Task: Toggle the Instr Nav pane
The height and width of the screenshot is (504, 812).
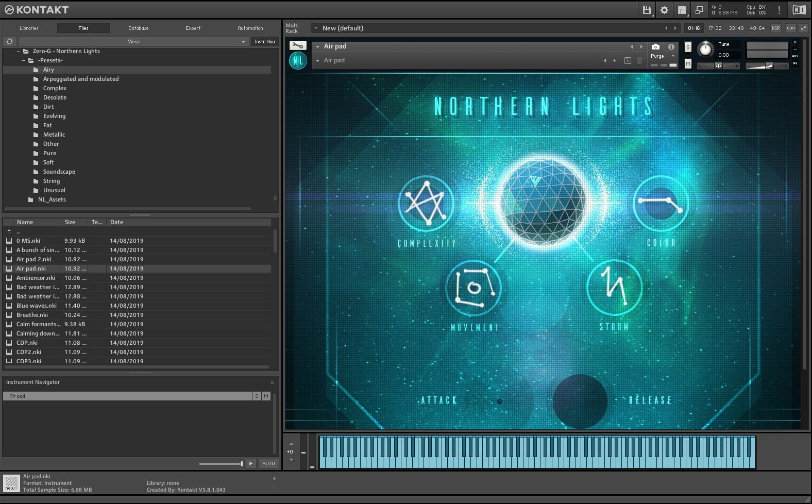Action: coord(265,41)
